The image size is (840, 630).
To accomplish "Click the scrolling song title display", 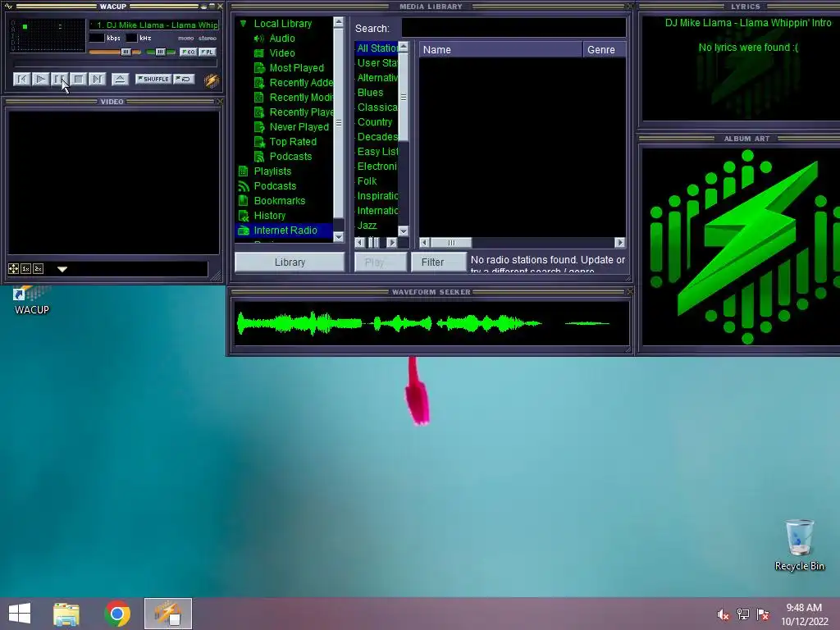I will tap(153, 25).
